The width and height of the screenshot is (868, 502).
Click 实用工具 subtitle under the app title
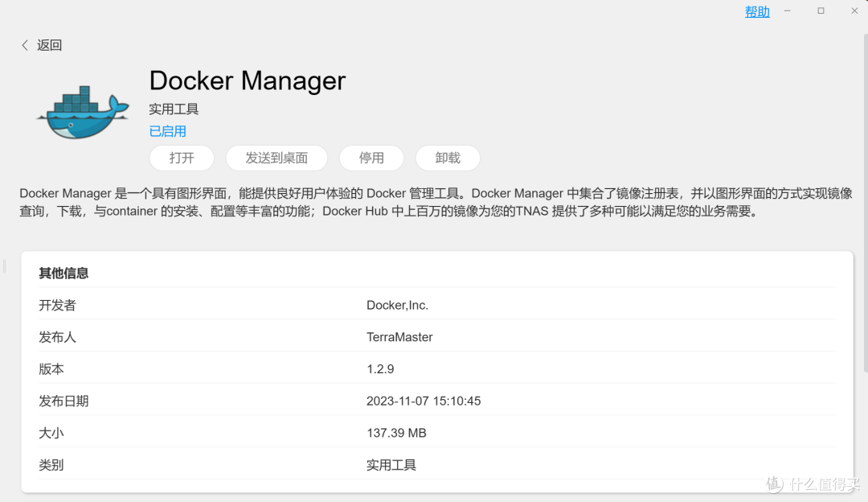click(x=174, y=109)
